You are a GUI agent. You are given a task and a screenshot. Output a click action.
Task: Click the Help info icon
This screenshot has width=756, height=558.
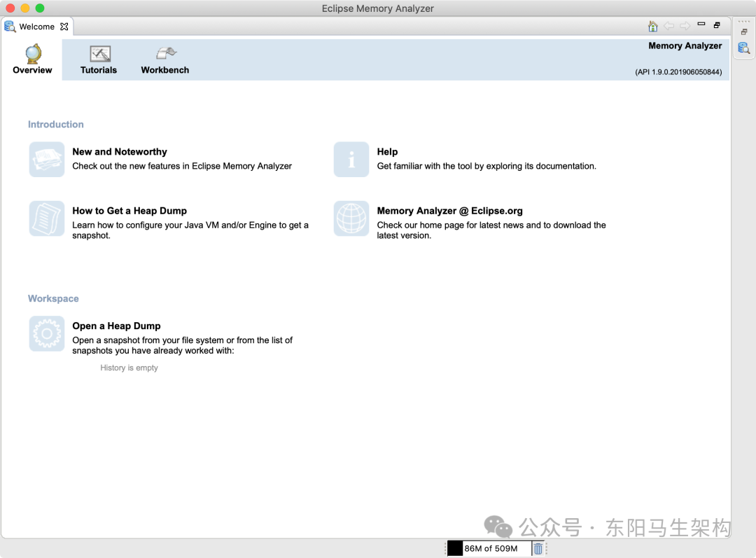tap(351, 159)
